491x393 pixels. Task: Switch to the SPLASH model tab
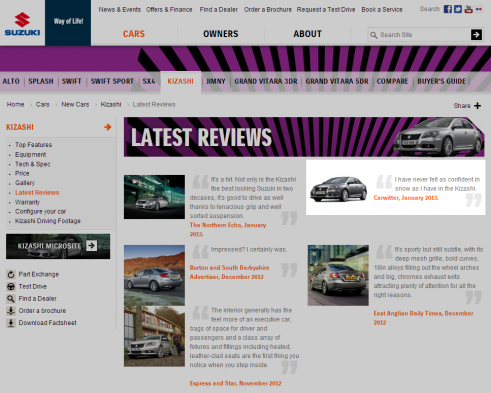pos(41,81)
